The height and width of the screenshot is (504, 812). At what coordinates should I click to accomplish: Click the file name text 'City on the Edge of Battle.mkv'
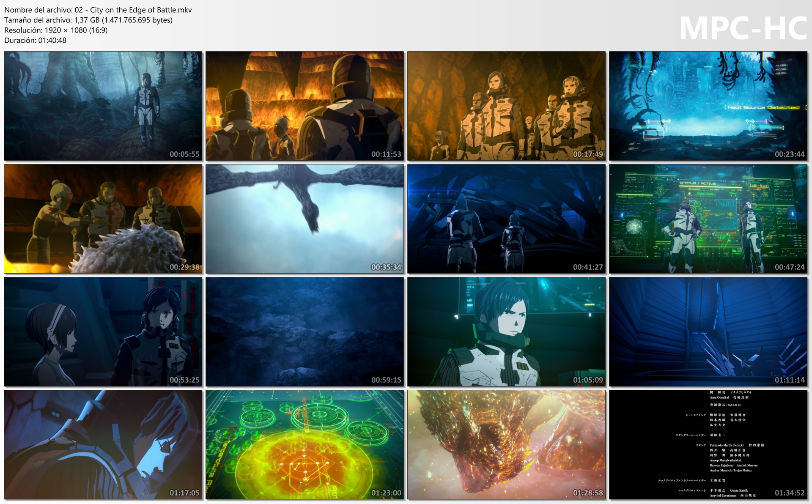point(141,10)
